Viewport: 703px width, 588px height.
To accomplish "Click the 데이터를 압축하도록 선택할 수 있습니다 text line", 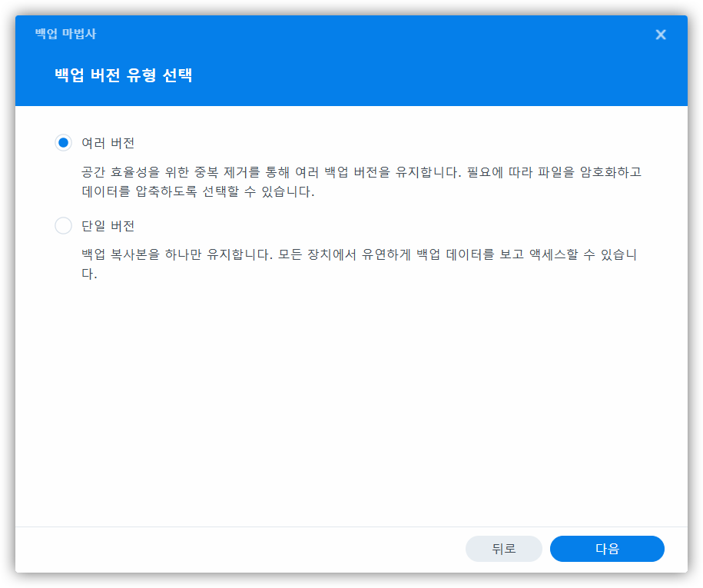I will (197, 192).
